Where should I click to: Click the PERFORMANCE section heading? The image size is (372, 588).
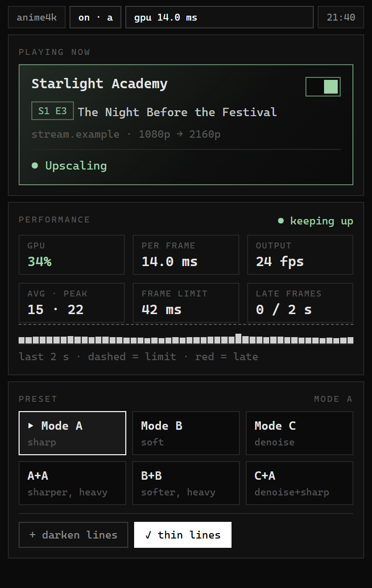tap(54, 220)
